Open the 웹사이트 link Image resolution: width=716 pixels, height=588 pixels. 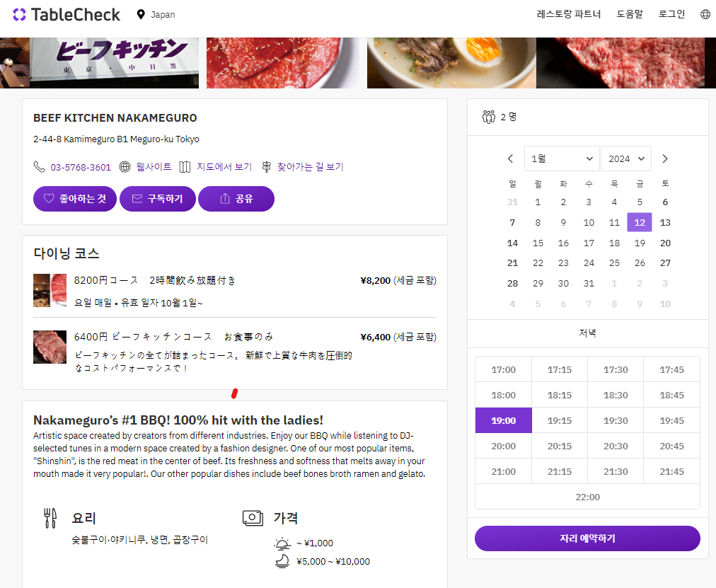point(154,166)
